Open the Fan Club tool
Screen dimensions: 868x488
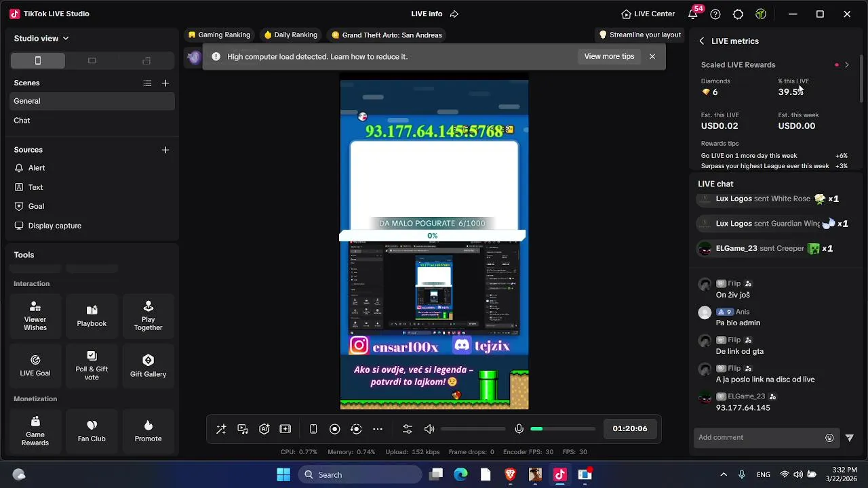[92, 432]
